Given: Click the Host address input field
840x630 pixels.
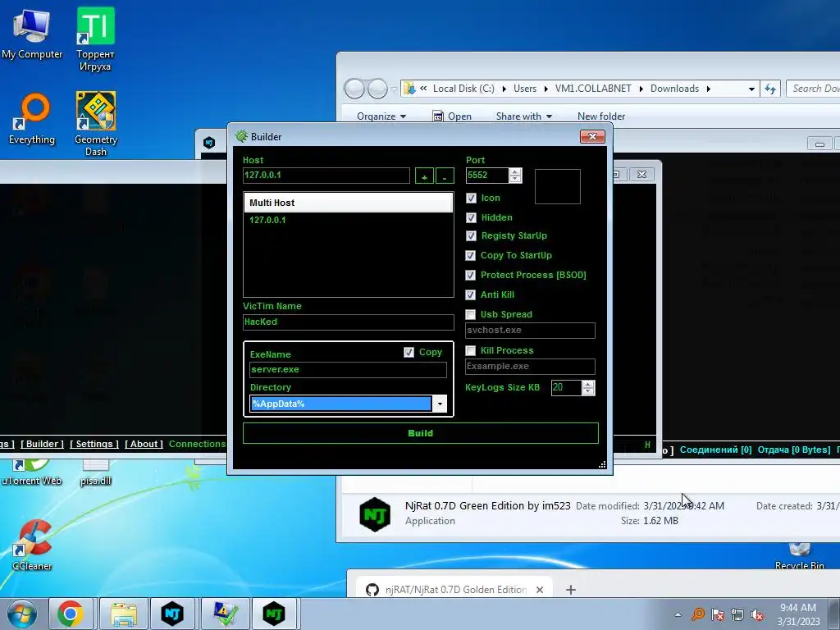Looking at the screenshot, I should 326,176.
